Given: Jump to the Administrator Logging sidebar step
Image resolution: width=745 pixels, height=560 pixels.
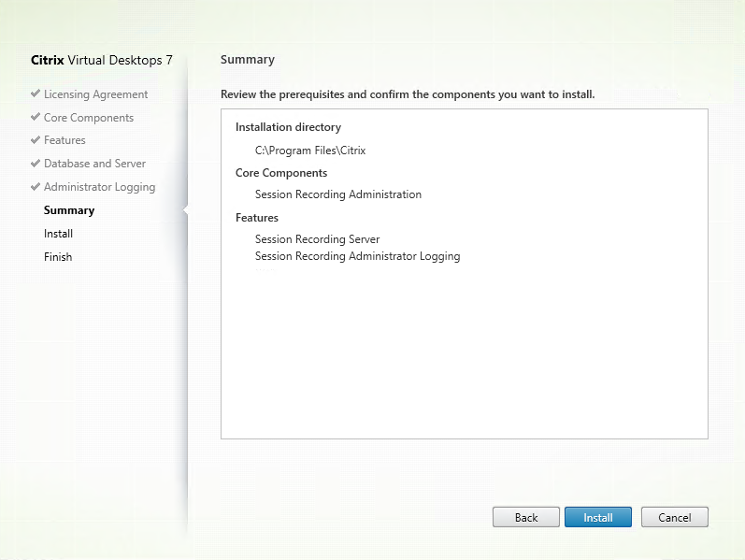Looking at the screenshot, I should [x=99, y=187].
